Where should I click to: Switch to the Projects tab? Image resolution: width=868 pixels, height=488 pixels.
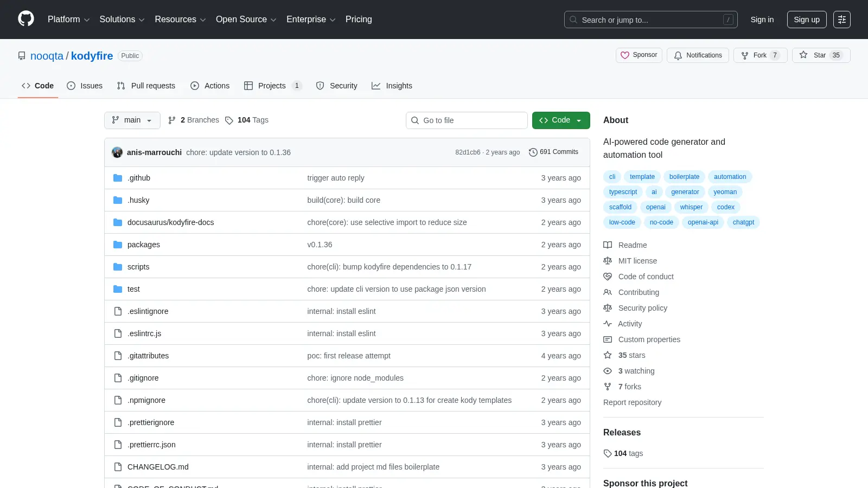point(272,86)
